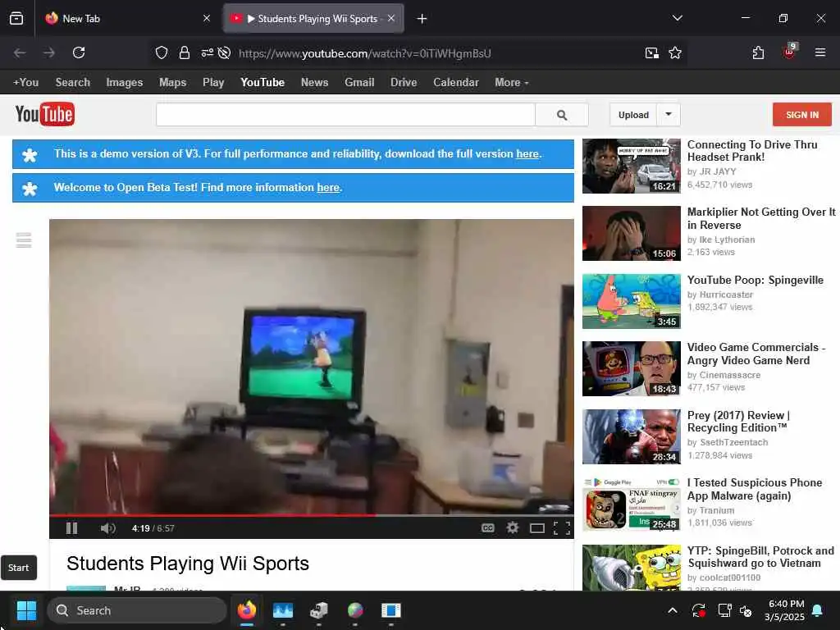
Task: Open YouTube Poop: Spingeville thumbnail
Action: tap(632, 301)
